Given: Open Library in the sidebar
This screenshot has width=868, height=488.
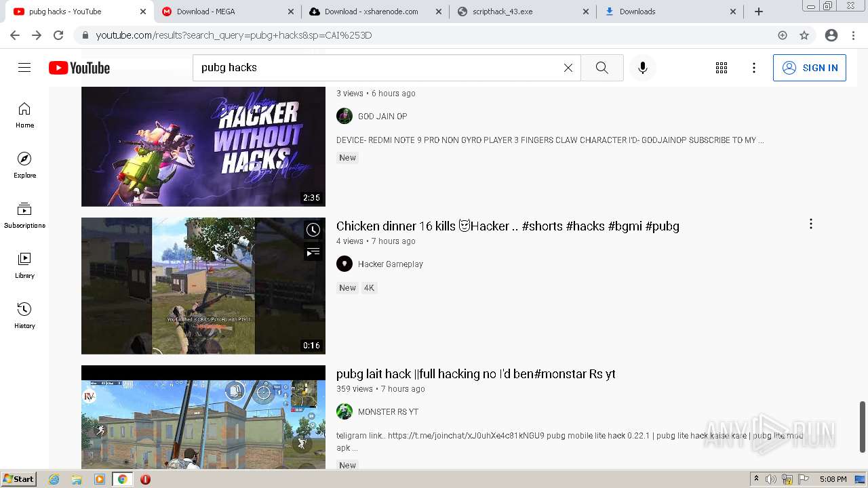Looking at the screenshot, I should (24, 266).
